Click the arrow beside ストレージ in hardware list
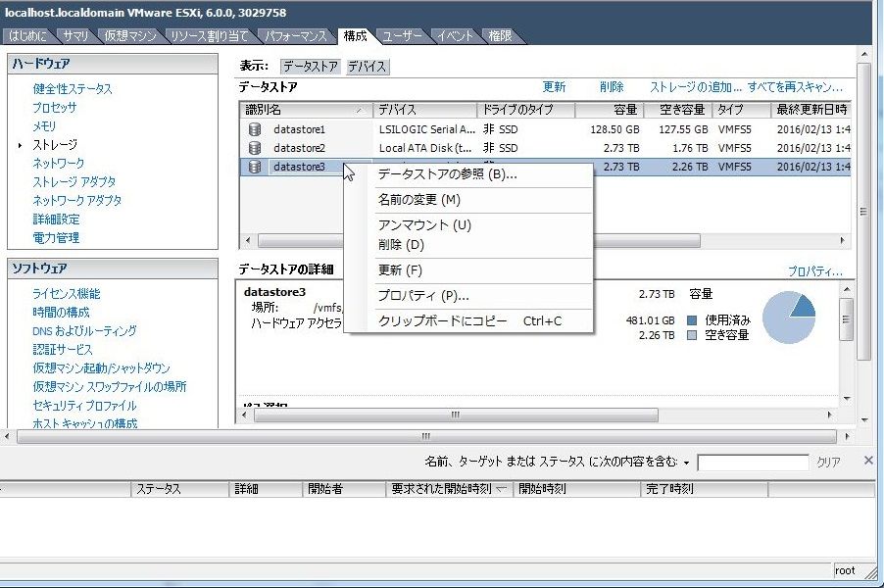 pyautogui.click(x=20, y=145)
